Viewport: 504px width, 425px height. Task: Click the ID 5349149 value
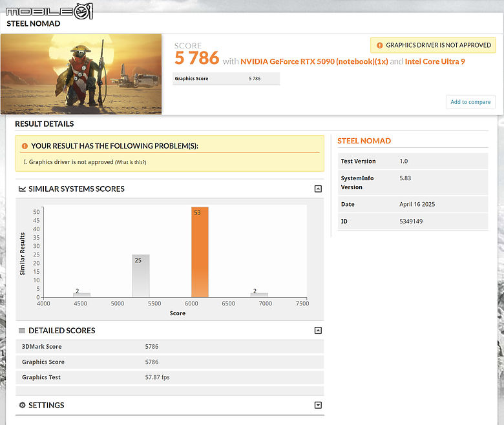pos(411,222)
